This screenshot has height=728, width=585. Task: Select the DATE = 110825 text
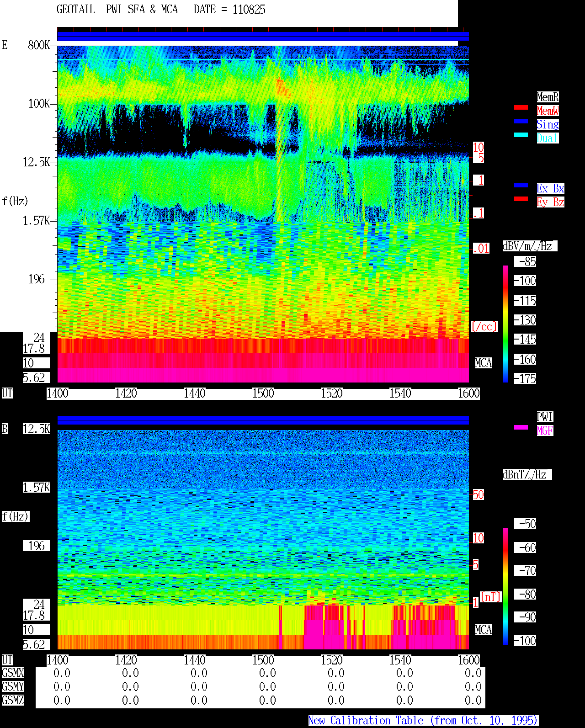[229, 10]
